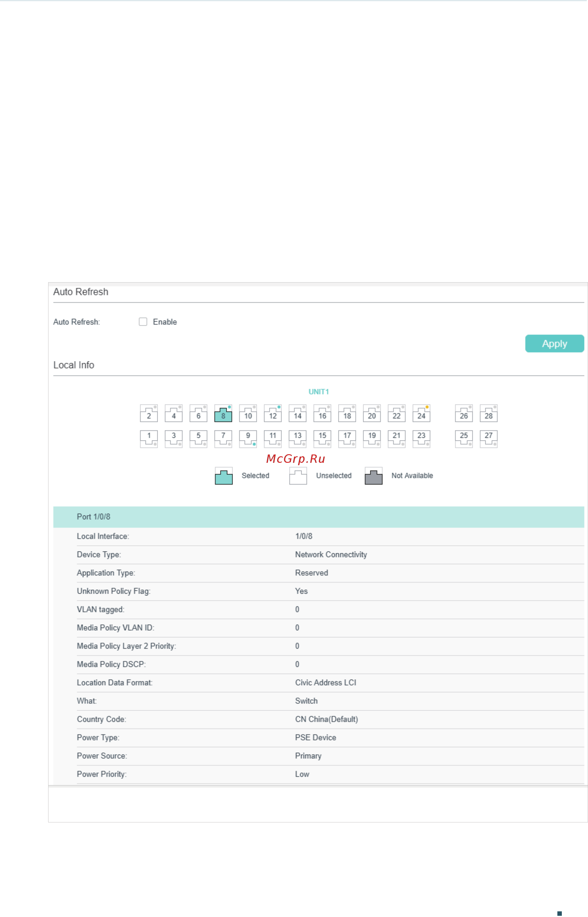Image resolution: width=588 pixels, height=917 pixels.
Task: Click the Power Priority Low value
Action: pos(302,774)
